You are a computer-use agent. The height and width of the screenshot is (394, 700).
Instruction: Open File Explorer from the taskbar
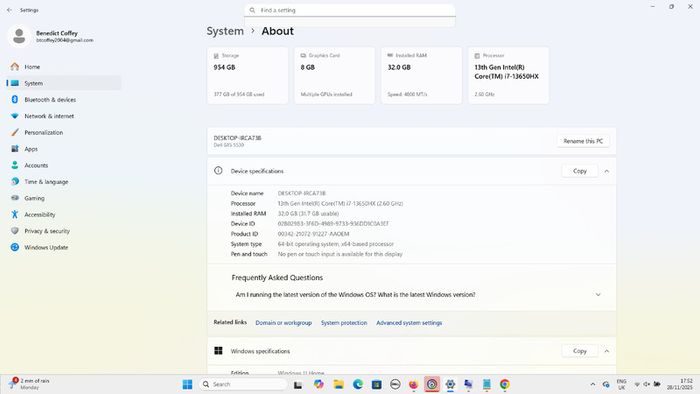click(339, 384)
